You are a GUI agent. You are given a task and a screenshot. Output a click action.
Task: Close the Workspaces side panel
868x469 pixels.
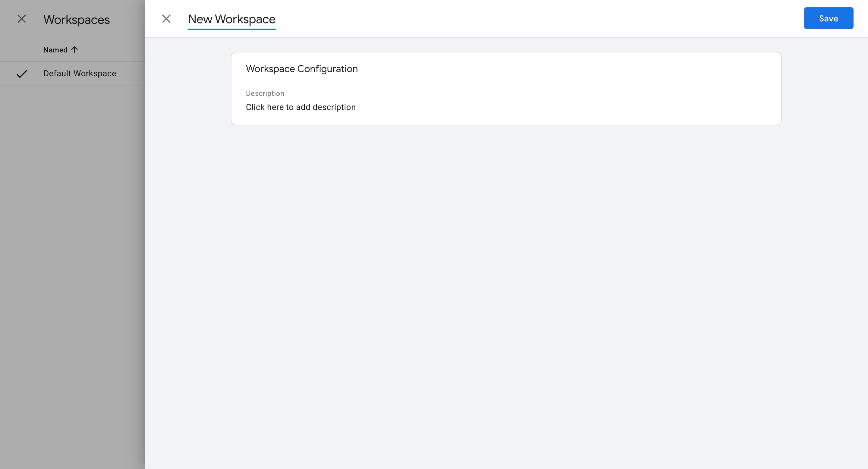click(22, 19)
